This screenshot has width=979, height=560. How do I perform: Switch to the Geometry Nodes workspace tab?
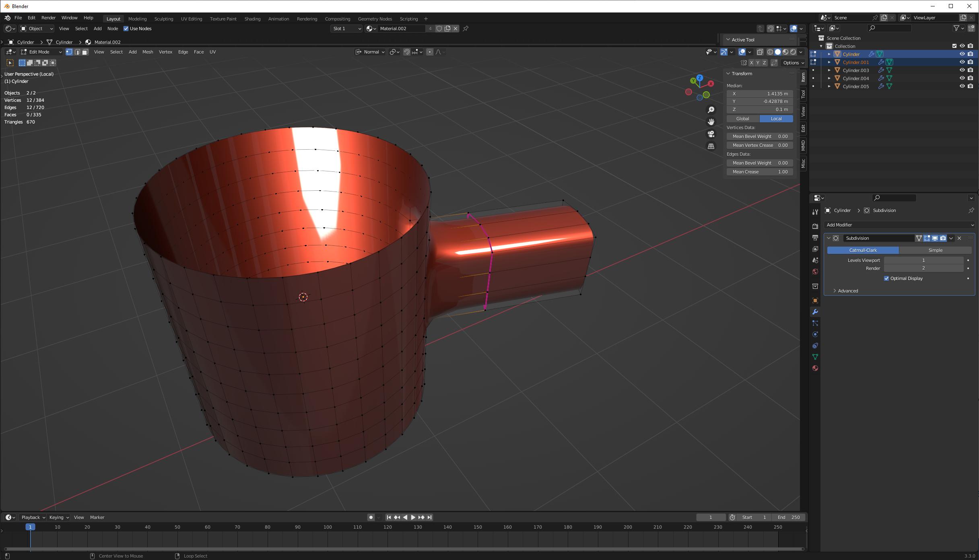point(375,19)
